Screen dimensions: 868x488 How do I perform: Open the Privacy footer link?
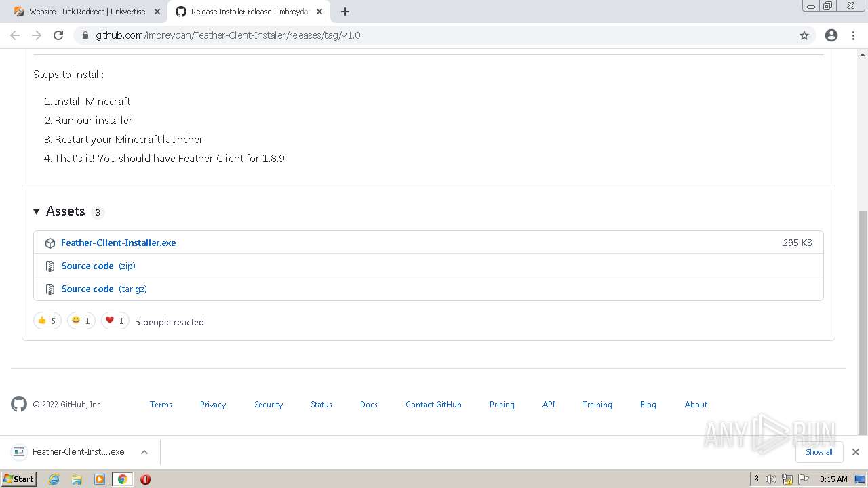point(213,404)
